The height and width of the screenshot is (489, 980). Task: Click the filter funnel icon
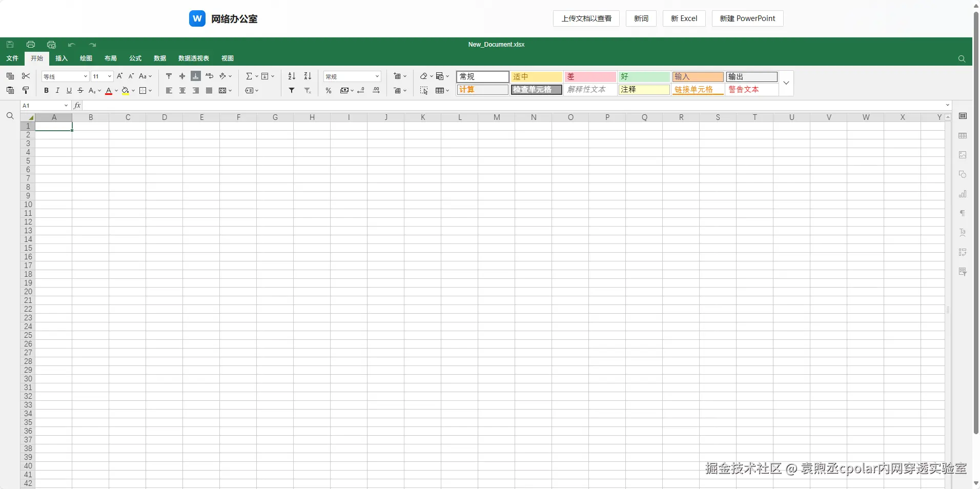coord(292,90)
